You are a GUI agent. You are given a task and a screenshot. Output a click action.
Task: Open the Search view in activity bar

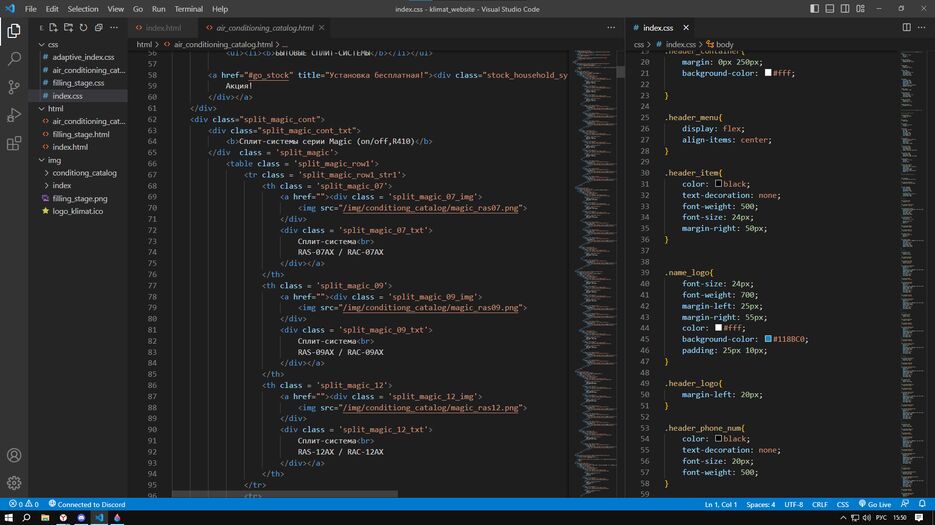click(14, 59)
